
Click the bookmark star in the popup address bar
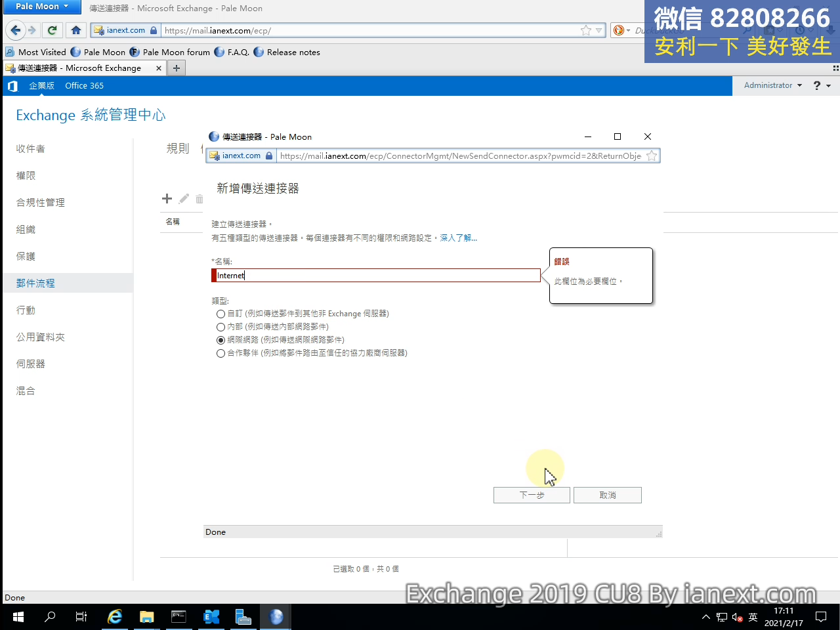click(652, 156)
